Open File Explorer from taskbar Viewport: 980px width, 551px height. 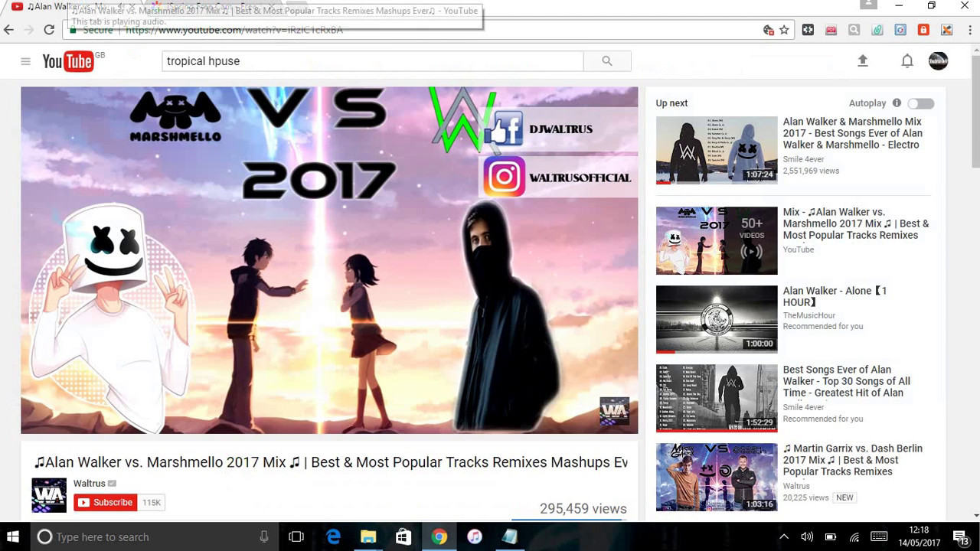[x=368, y=536]
